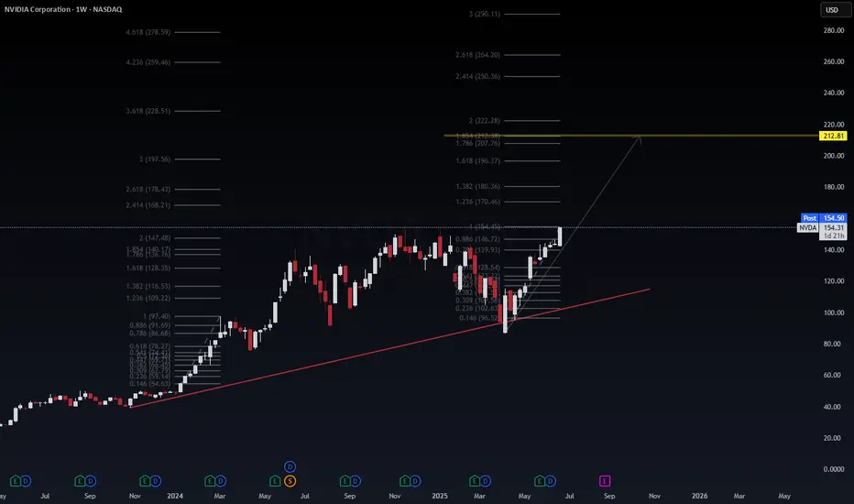Screen dimensions: 854x504
Task: Open the dividend D icon just before Sep 2023
Action: (x=91, y=481)
